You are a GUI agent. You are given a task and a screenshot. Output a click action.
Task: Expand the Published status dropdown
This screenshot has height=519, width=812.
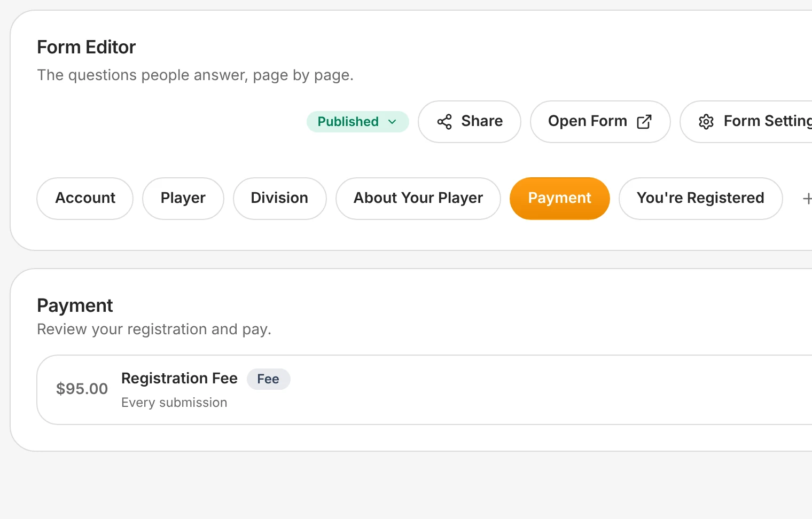pos(358,122)
